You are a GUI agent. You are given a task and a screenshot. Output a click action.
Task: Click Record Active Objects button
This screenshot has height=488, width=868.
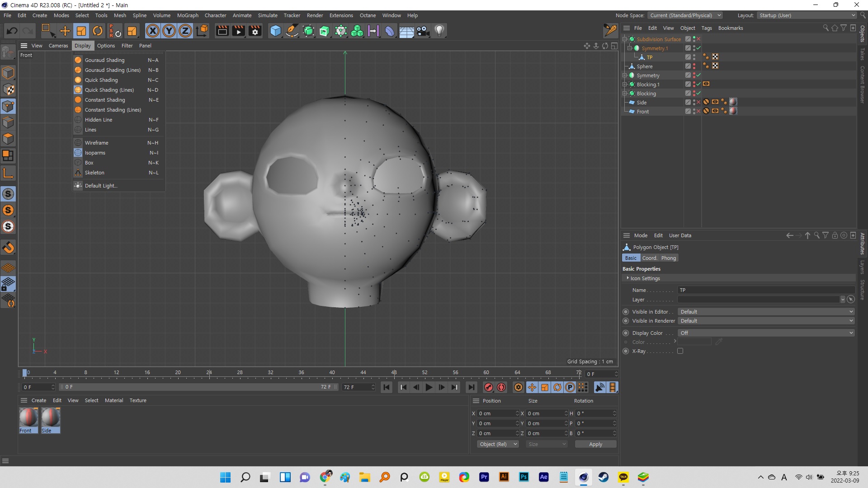[x=488, y=387]
